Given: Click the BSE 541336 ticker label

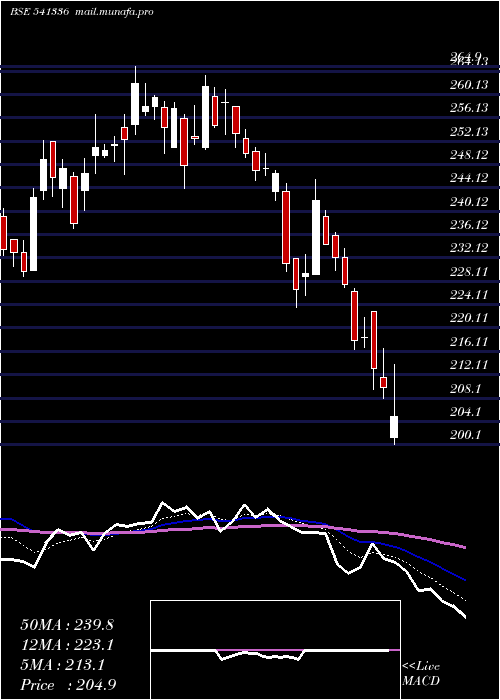Looking at the screenshot, I should click(x=39, y=12).
